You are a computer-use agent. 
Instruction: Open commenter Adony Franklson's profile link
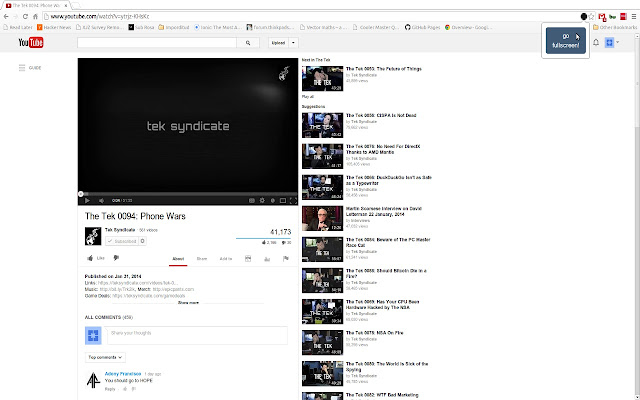[123, 374]
